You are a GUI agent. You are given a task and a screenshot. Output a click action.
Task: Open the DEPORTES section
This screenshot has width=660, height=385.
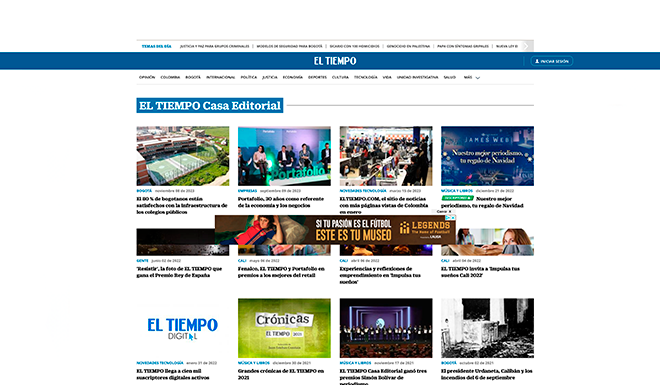317,77
